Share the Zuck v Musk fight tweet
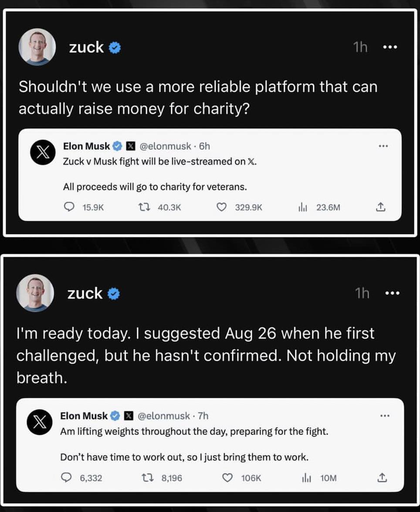The height and width of the screenshot is (512, 420). coord(381,207)
